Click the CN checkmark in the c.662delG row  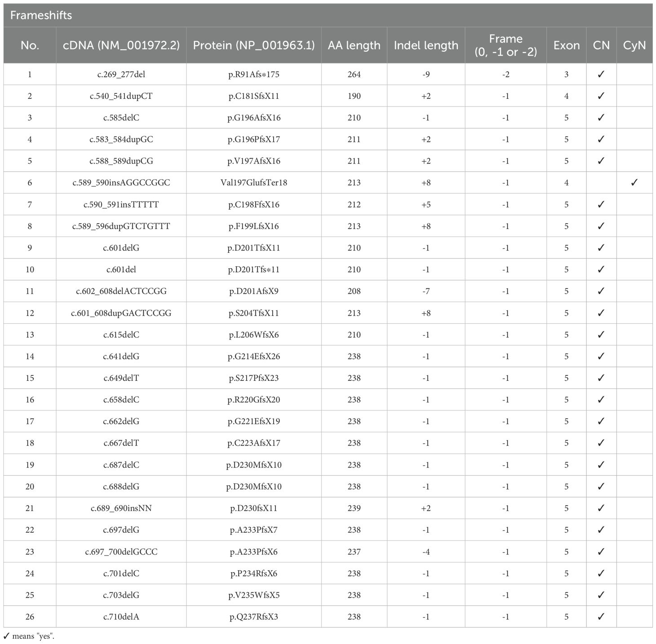pyautogui.click(x=601, y=421)
